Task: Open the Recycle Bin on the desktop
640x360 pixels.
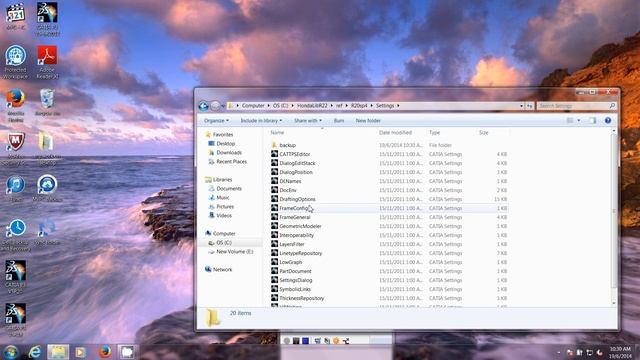Action: [x=47, y=99]
